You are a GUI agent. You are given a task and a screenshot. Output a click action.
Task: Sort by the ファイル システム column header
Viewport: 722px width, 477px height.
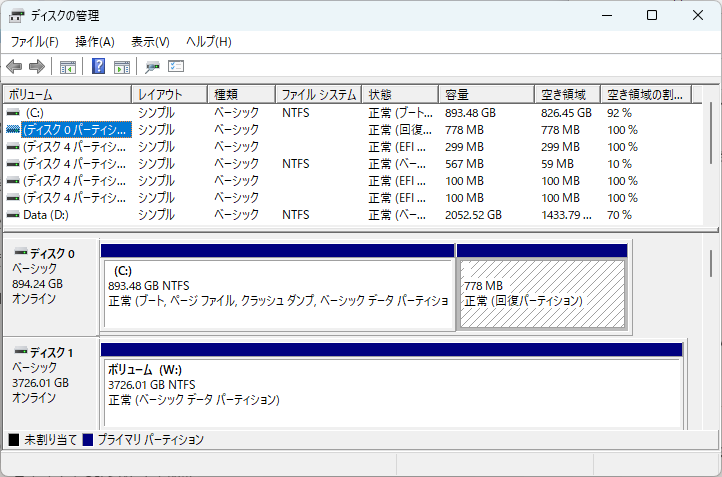pos(318,95)
